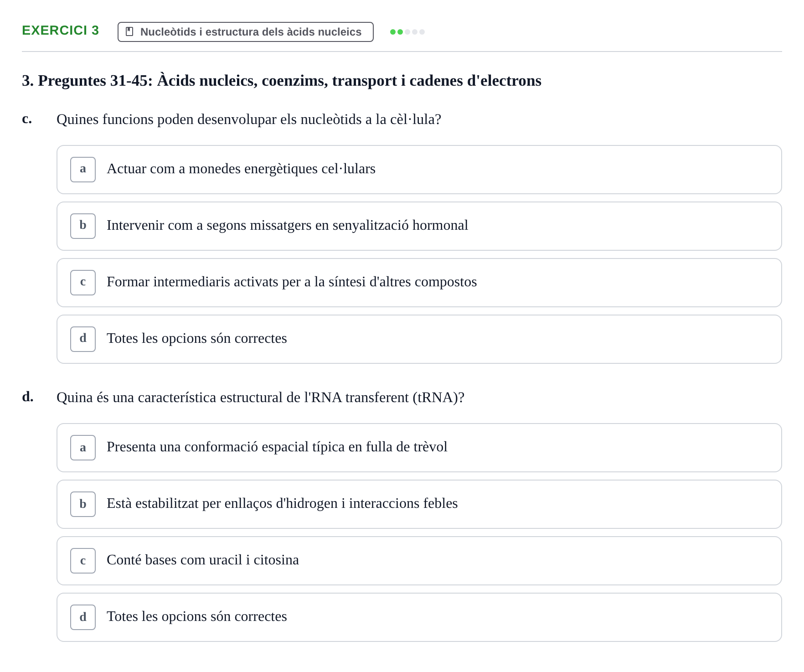Select letter c box for uracil and cytosine answer
Viewport: 804px width, 672px height.
83,561
